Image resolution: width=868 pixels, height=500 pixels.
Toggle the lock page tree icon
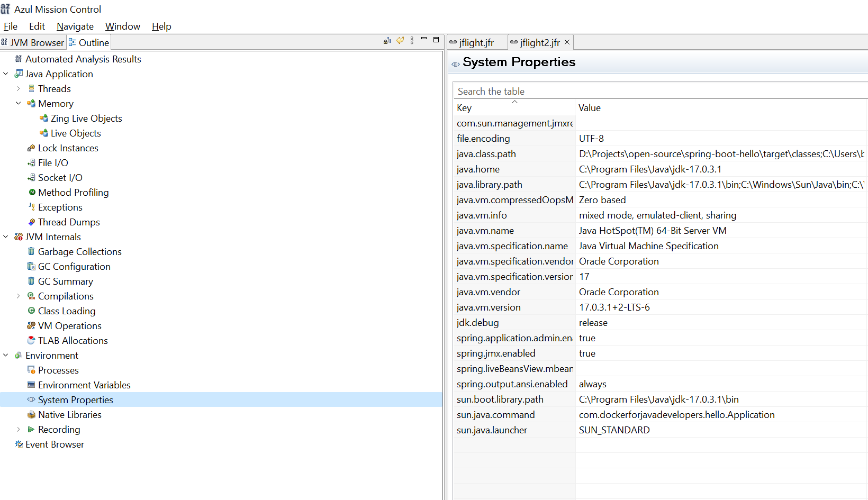(387, 41)
